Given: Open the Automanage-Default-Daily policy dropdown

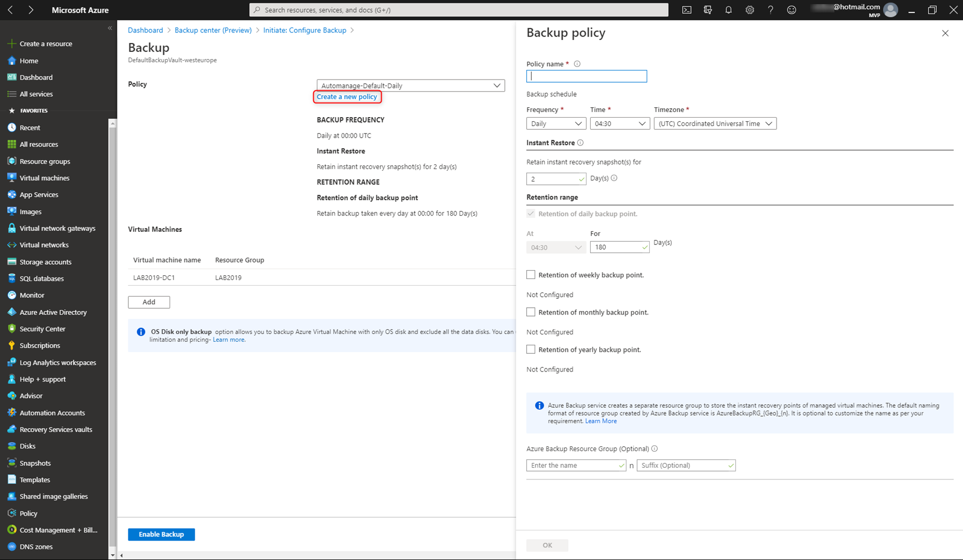Looking at the screenshot, I should [x=411, y=85].
